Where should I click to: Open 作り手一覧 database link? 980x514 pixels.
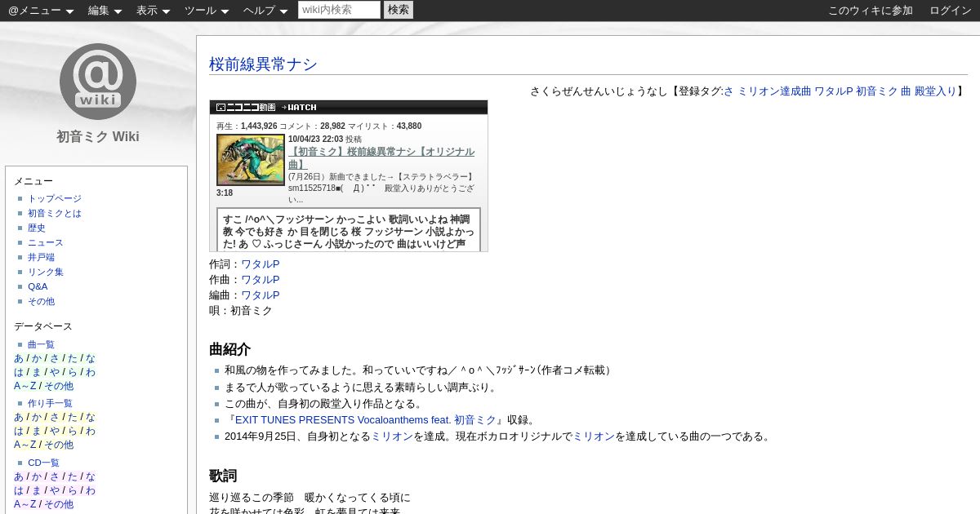(x=50, y=403)
